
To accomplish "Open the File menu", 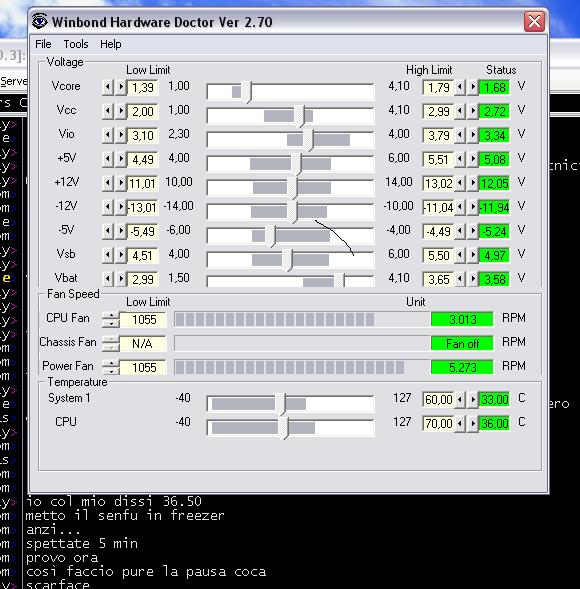I will (x=43, y=44).
